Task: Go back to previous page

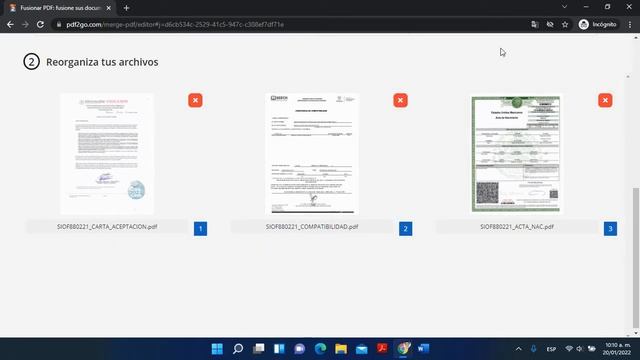Action: [10, 24]
